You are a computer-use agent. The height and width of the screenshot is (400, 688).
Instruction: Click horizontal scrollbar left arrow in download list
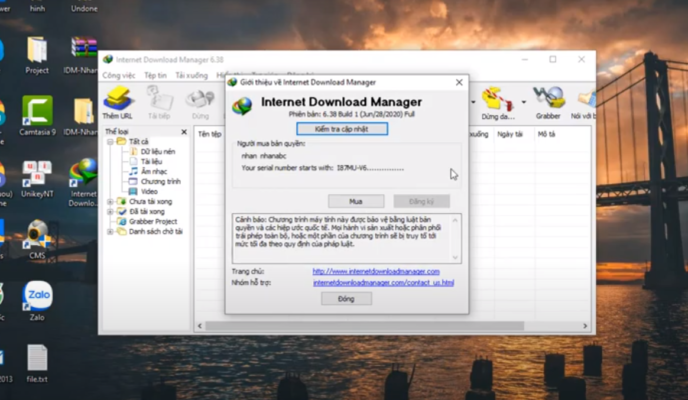(200, 326)
